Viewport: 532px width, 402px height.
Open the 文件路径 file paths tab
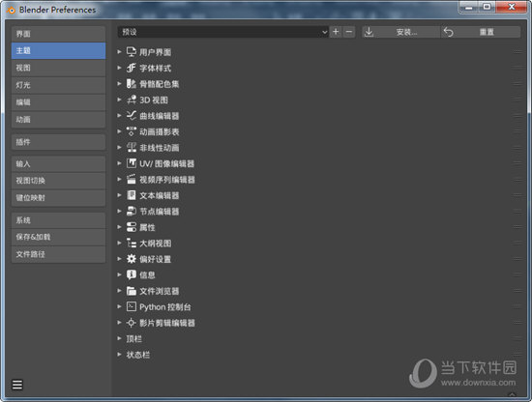58,254
